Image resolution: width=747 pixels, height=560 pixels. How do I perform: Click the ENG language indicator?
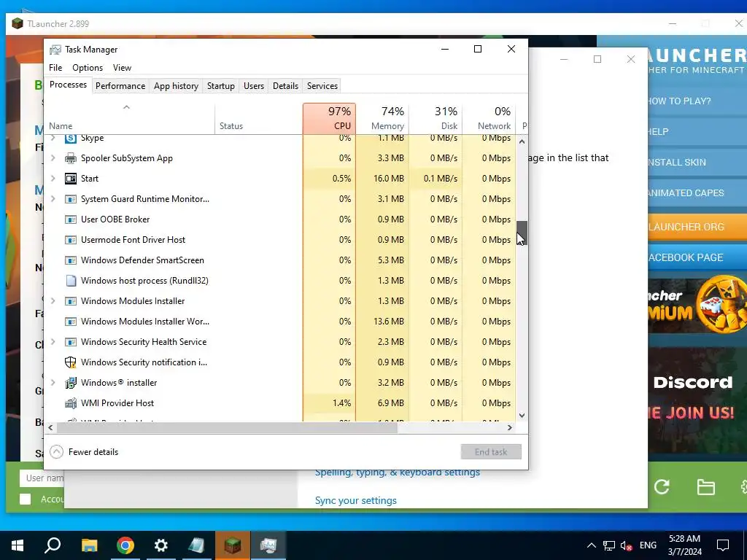tap(648, 545)
